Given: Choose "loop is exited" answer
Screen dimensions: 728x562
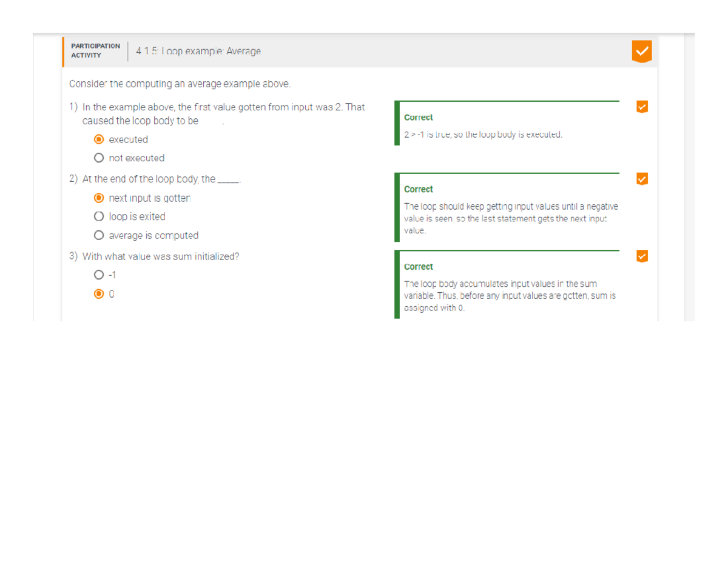Looking at the screenshot, I should 99,216.
